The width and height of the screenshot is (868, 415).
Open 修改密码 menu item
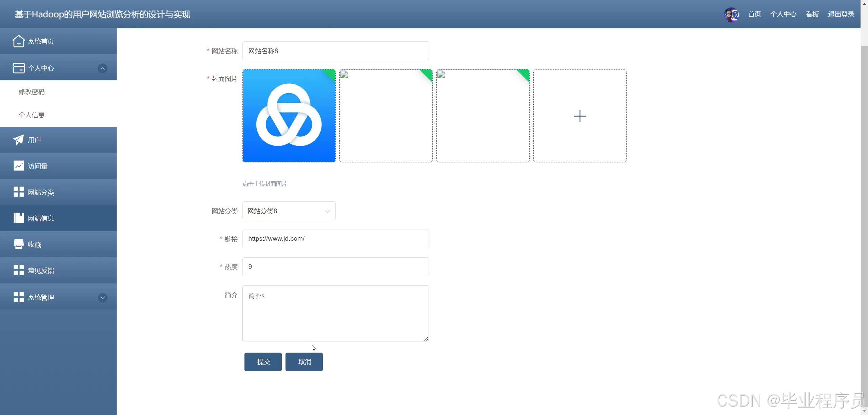point(32,92)
